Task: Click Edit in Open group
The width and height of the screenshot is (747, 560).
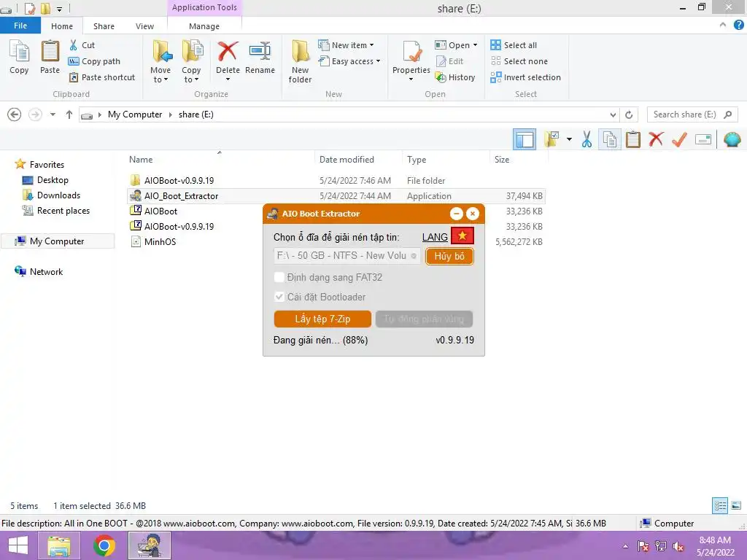Action: (449, 61)
